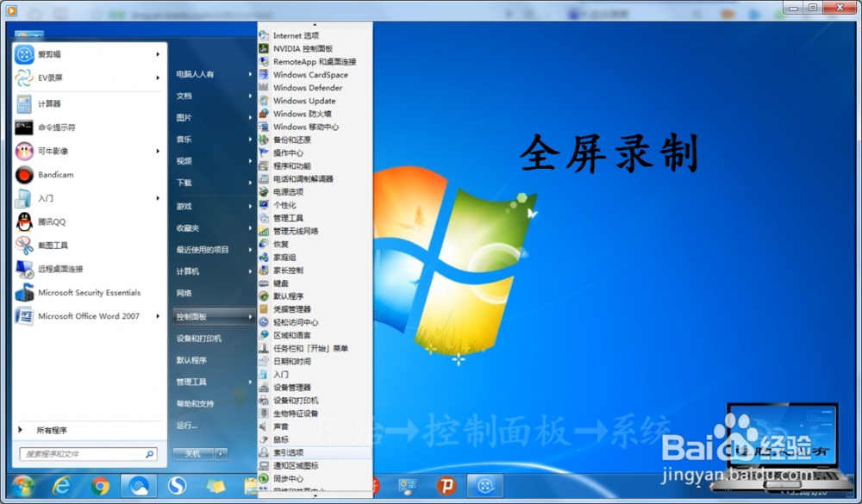Open the 计算器 calculator icon
Image resolution: width=862 pixels, height=504 pixels.
(24, 104)
